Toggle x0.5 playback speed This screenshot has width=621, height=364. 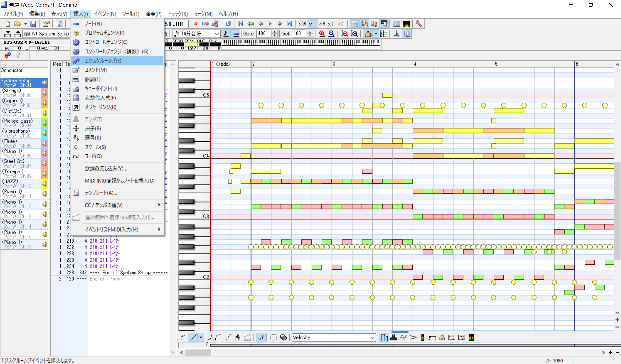[x=302, y=24]
